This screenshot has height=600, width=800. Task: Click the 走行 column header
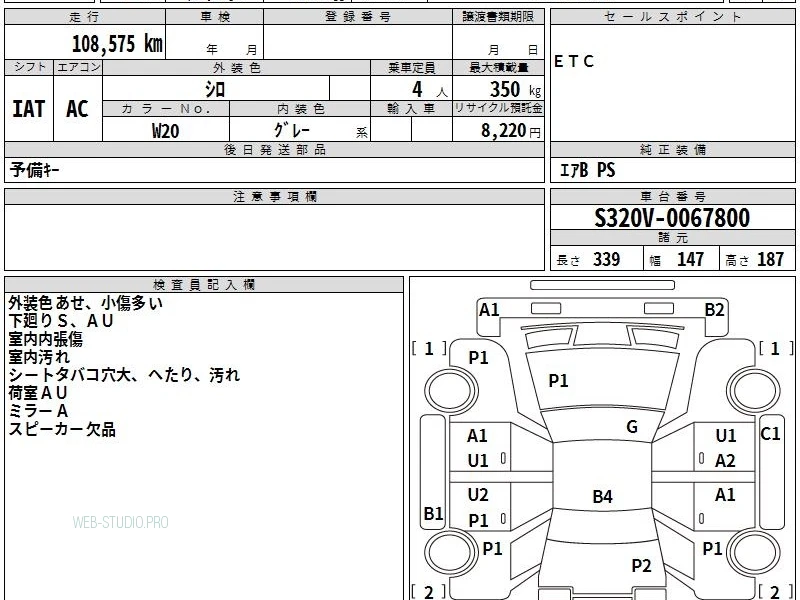click(x=85, y=17)
